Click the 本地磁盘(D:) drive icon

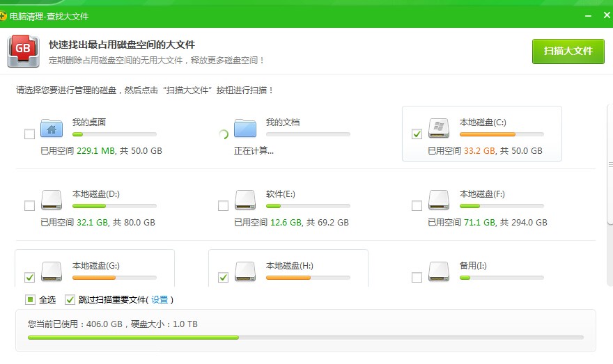tap(52, 200)
